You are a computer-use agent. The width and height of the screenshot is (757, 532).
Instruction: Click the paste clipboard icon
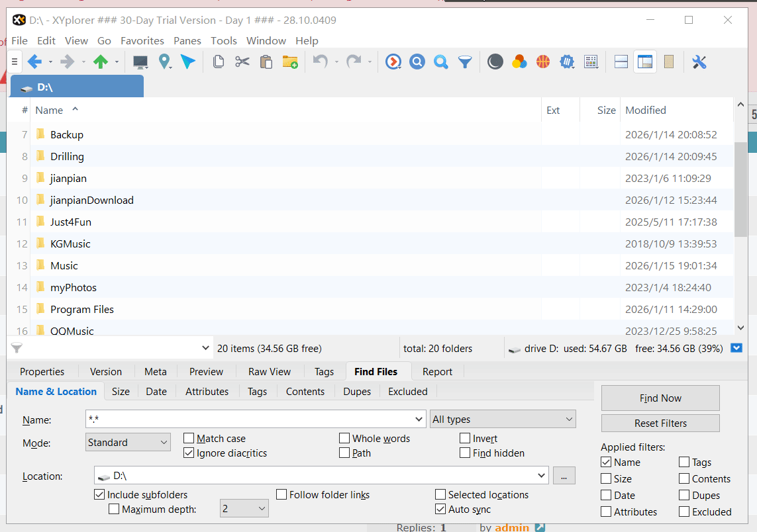(x=266, y=62)
